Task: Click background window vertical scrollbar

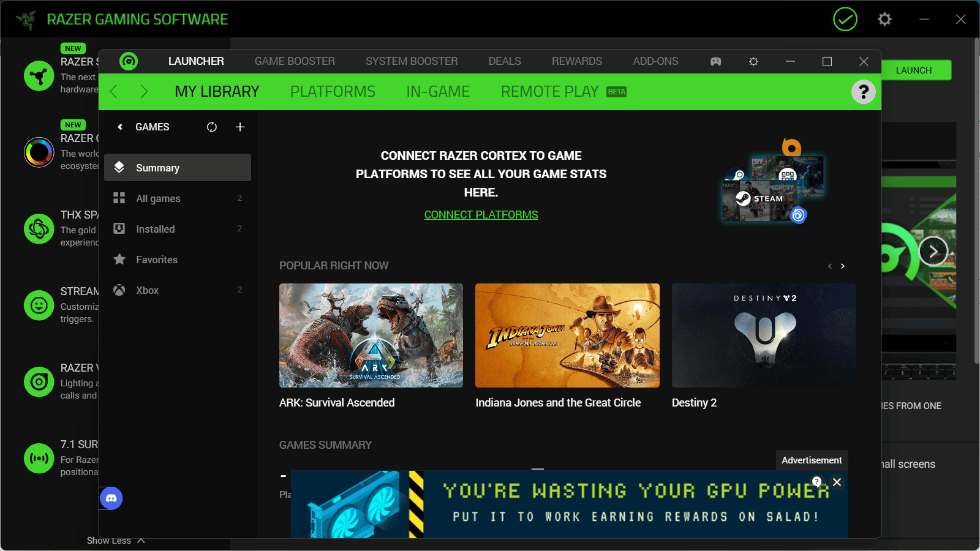Action: 976,201
